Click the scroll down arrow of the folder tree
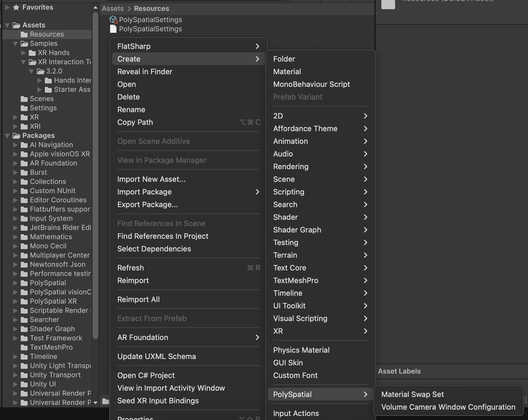The width and height of the screenshot is (528, 420). pos(95,403)
